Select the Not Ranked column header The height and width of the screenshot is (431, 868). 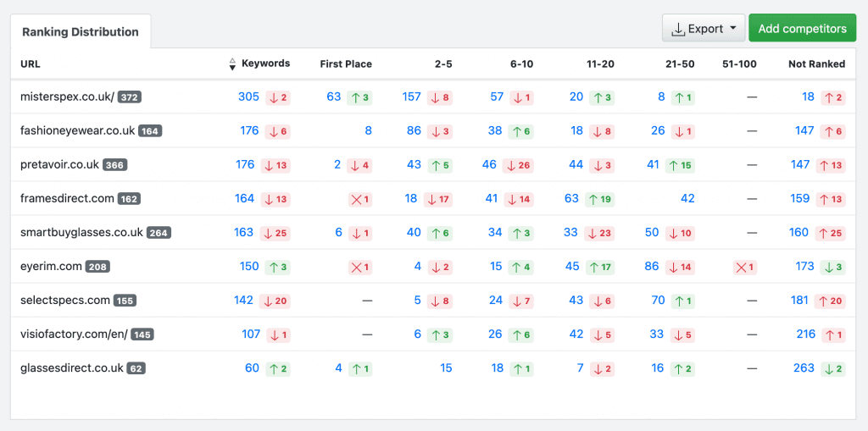816,64
